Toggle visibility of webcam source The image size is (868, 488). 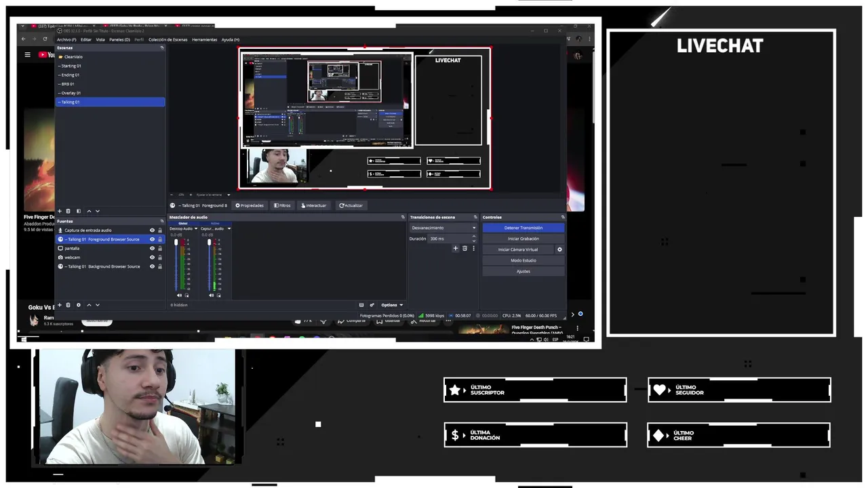point(152,258)
